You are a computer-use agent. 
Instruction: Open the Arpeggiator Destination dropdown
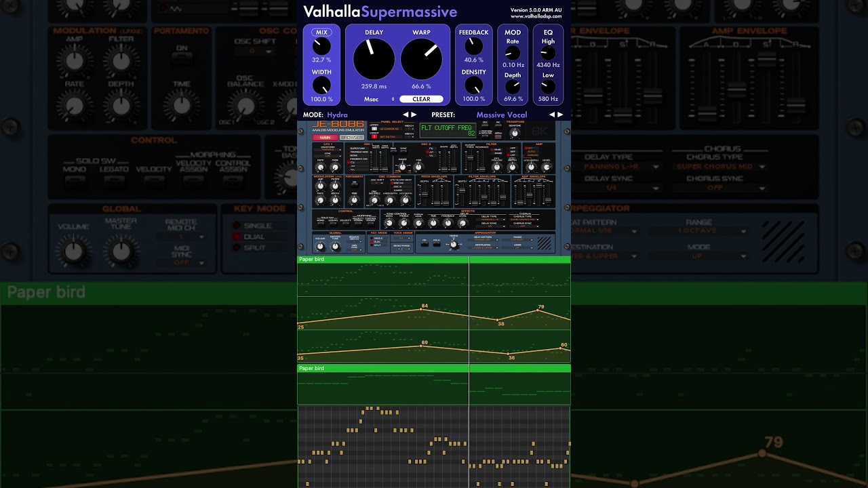coord(484,248)
